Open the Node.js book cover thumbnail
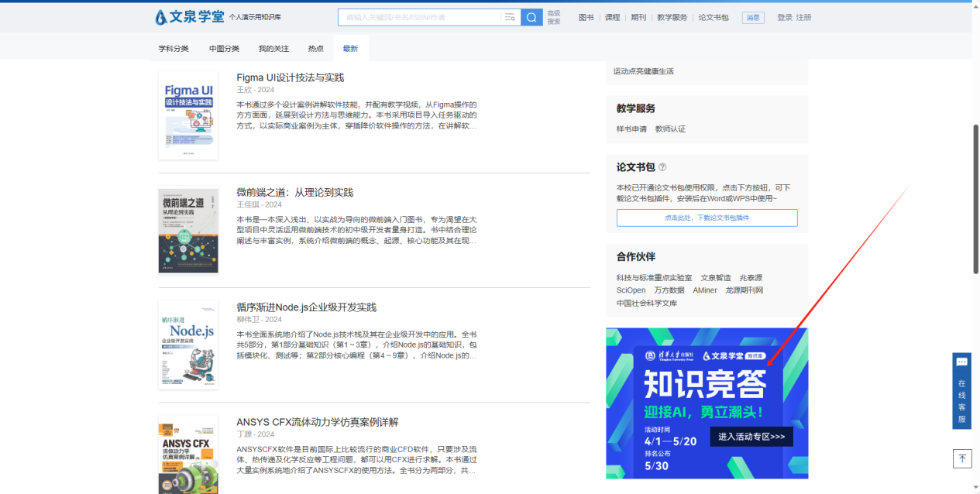The width and height of the screenshot is (980, 494). click(x=188, y=345)
